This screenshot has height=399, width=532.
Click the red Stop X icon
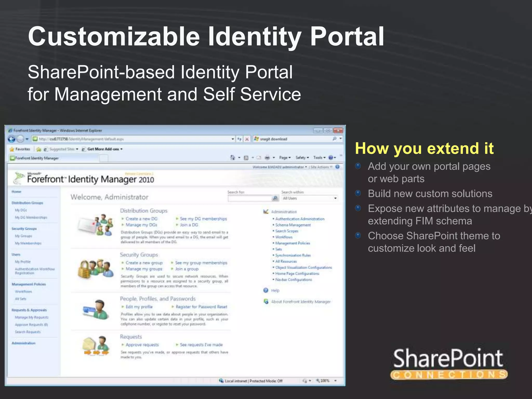[247, 139]
